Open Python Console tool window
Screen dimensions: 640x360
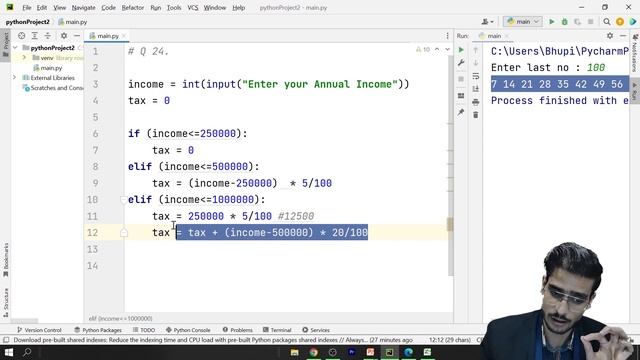pyautogui.click(x=188, y=330)
